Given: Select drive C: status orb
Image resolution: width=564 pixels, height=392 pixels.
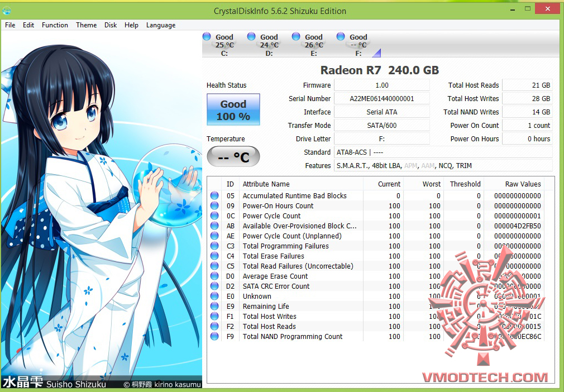Looking at the screenshot, I should (x=207, y=36).
